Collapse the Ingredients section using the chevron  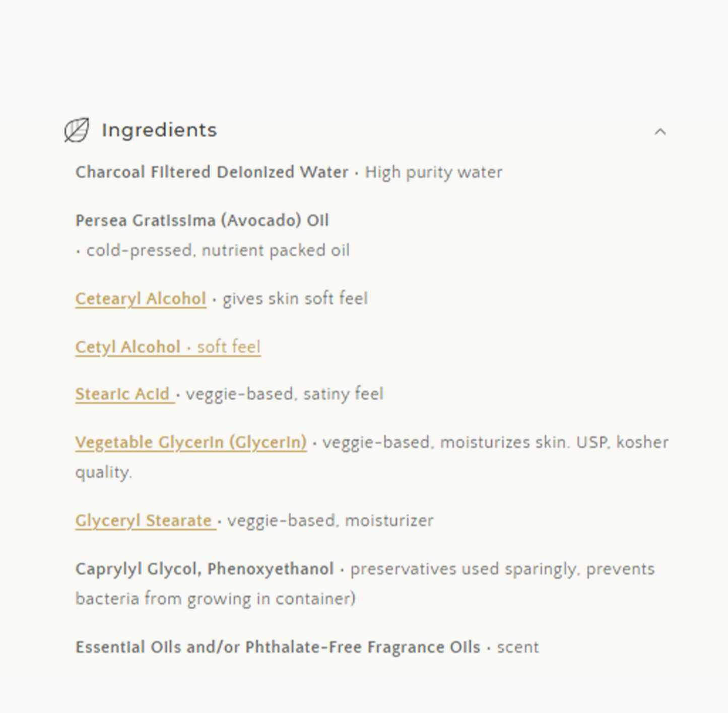(659, 132)
